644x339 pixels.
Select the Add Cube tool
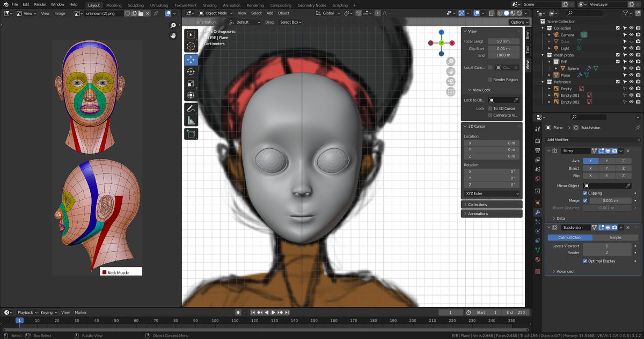(191, 133)
